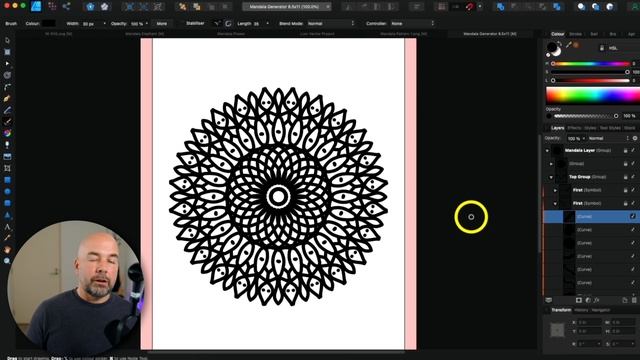Select the Rounded Rectangle tool
This screenshot has width=640, height=360.
[x=7, y=203]
